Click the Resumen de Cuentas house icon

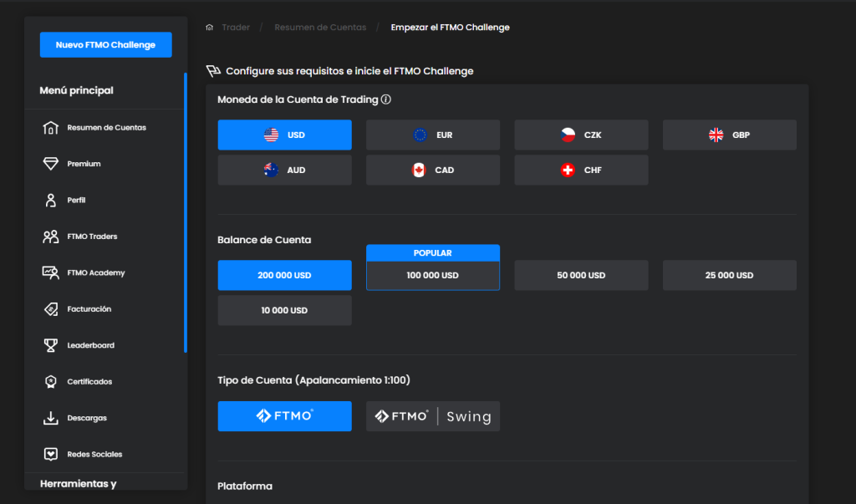[51, 128]
